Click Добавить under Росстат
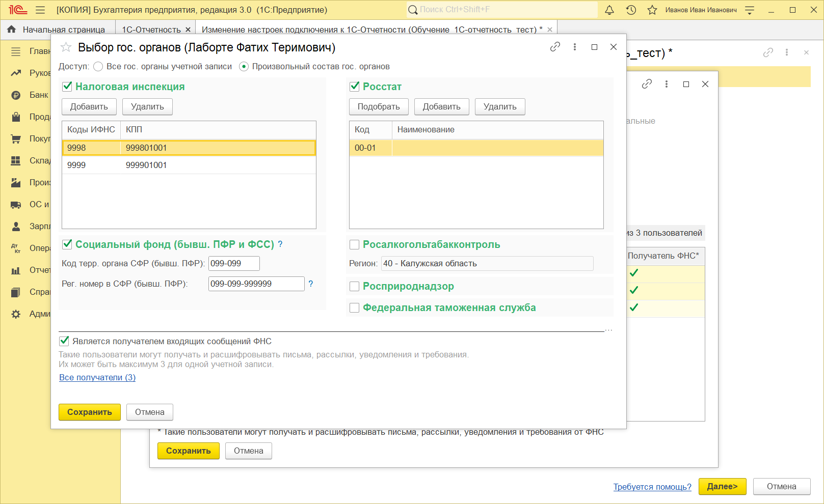The height and width of the screenshot is (504, 824). click(x=442, y=106)
